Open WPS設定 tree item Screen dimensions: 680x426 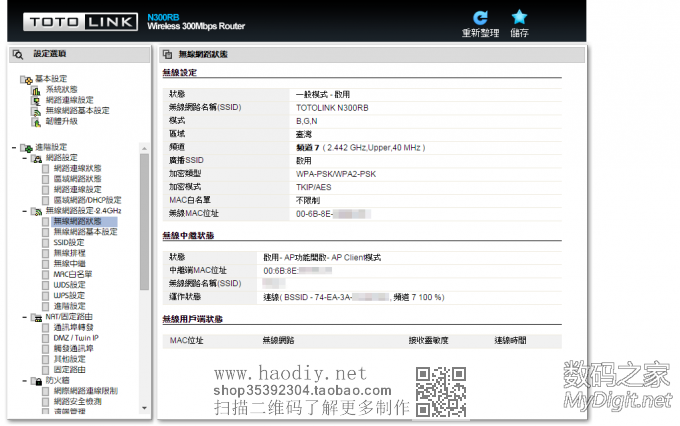(69, 295)
